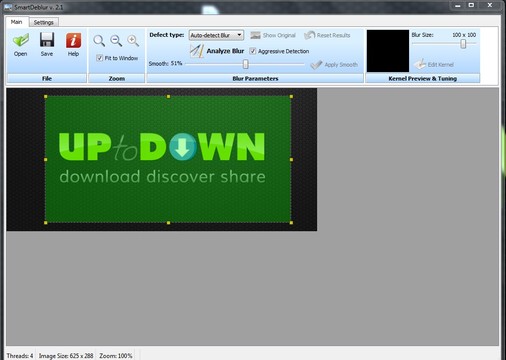Screen dimensions: 506x360
Task: Click the Analyze Blur icon
Action: (197, 51)
